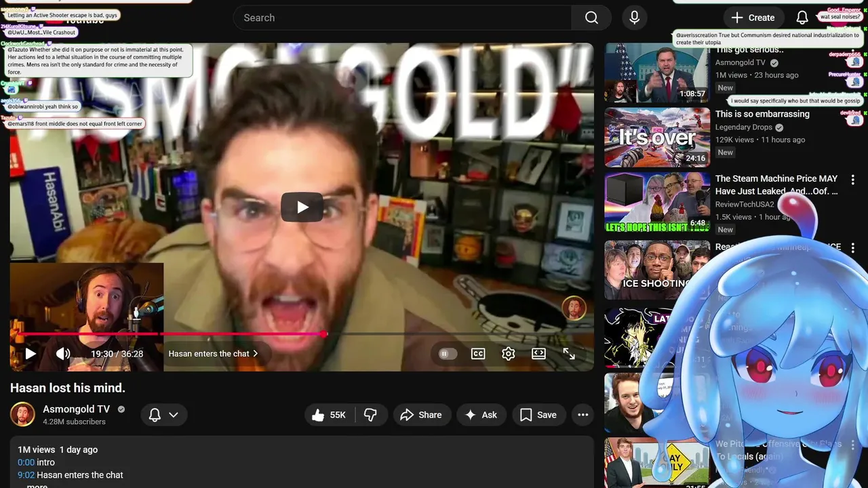Like the video with 55K thumbs up

(330, 415)
